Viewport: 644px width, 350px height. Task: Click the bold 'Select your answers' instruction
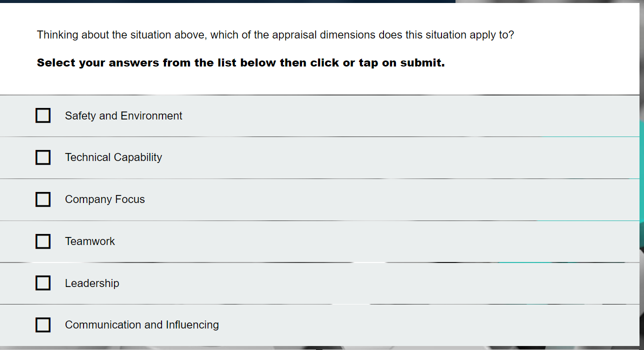pyautogui.click(x=240, y=63)
